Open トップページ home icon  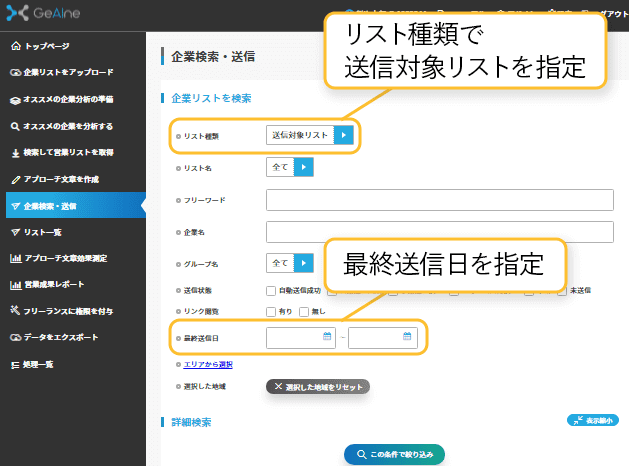pyautogui.click(x=16, y=46)
